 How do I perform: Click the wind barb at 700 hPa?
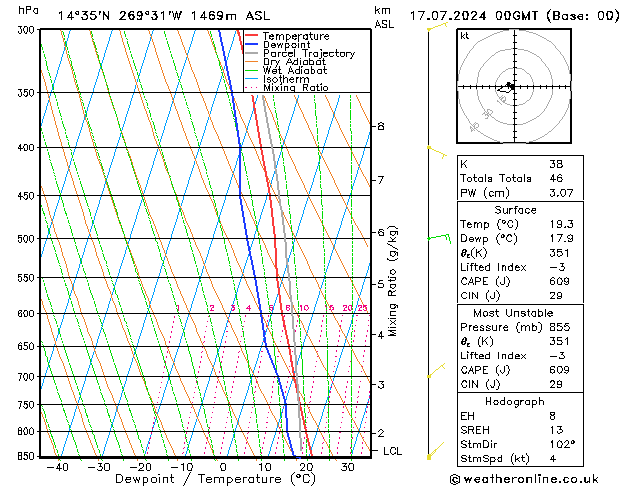click(x=436, y=371)
